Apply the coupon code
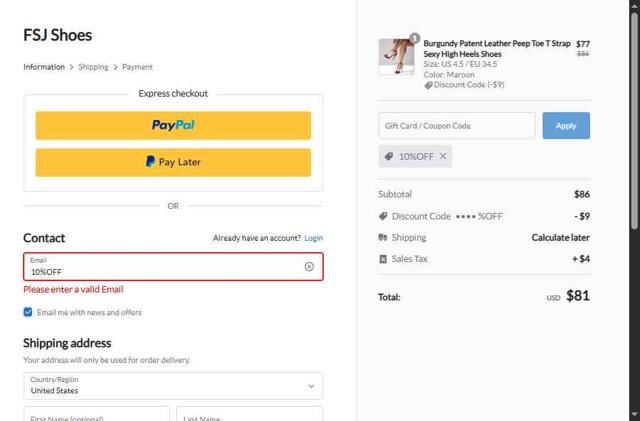Image resolution: width=640 pixels, height=421 pixels. click(x=566, y=126)
